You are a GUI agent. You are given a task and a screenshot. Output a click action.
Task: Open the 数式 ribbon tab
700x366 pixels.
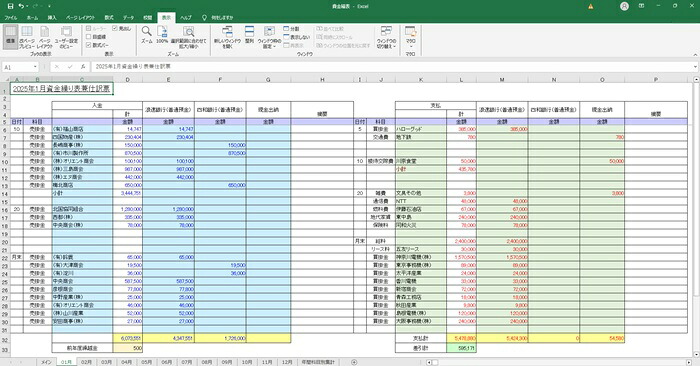[x=109, y=17]
